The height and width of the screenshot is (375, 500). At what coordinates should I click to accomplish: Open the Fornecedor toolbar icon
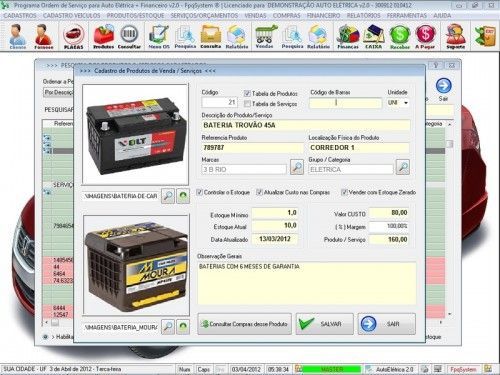[x=44, y=37]
